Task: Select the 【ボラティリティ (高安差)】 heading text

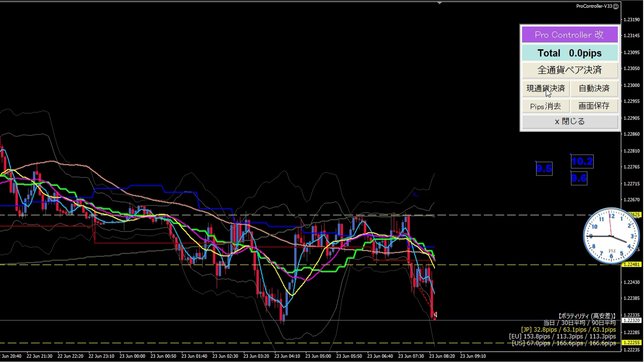Action: click(x=587, y=316)
